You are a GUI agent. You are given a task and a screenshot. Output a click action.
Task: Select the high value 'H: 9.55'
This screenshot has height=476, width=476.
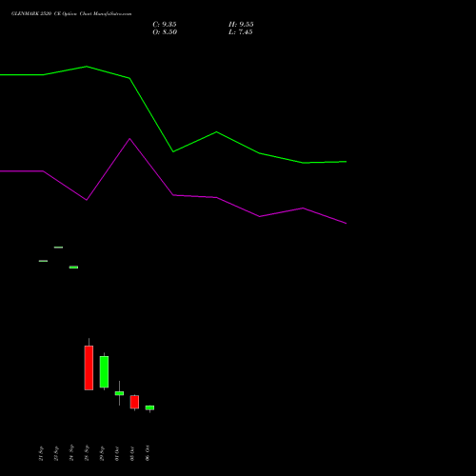[241, 25]
